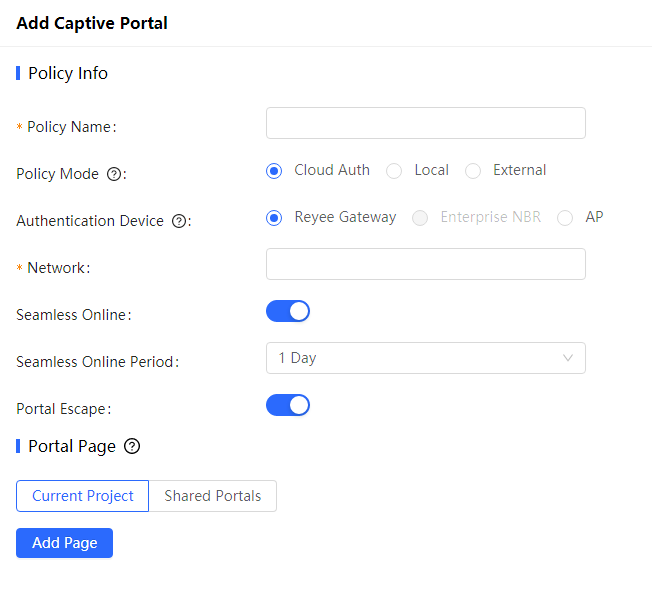652x593 pixels.
Task: Pick the External policy mode option
Action: (473, 171)
